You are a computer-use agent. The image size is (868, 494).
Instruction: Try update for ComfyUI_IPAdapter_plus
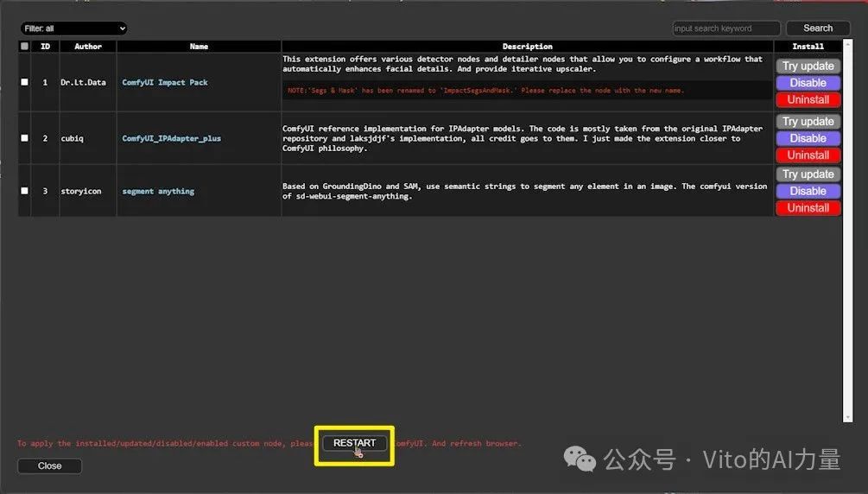tap(808, 121)
